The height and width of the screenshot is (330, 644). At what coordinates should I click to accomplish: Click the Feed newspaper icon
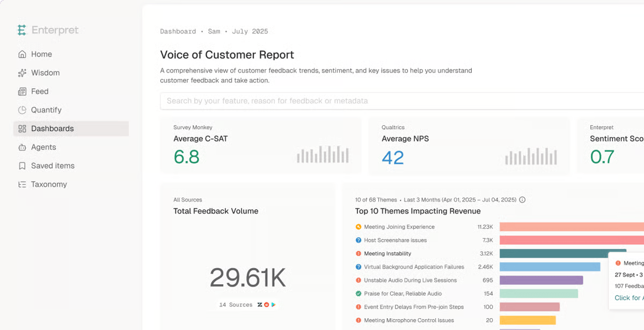(22, 91)
